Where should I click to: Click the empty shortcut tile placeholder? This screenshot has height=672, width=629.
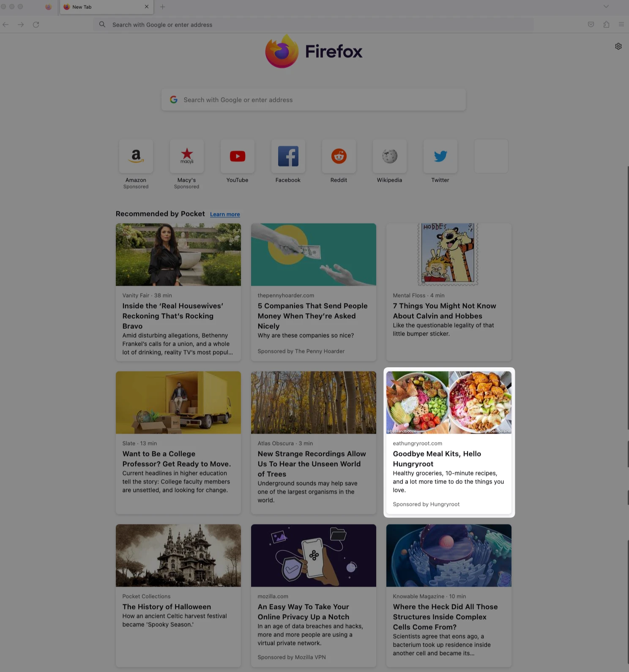coord(491,156)
